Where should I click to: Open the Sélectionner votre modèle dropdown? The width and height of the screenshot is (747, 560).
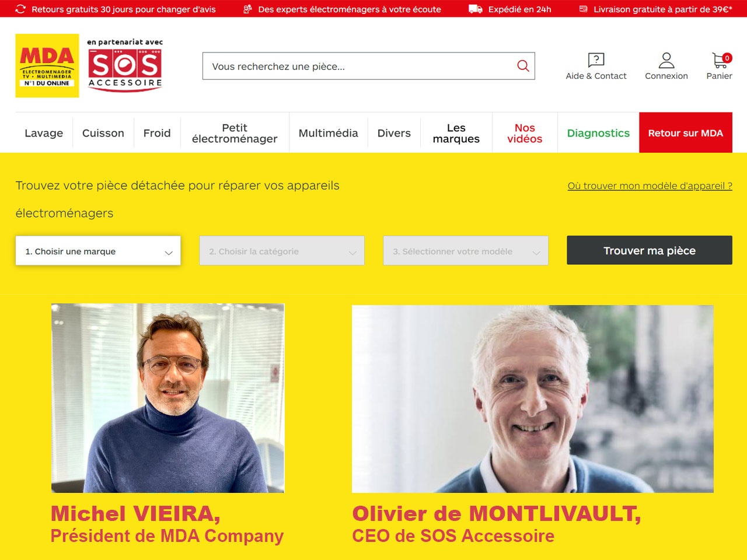point(466,251)
